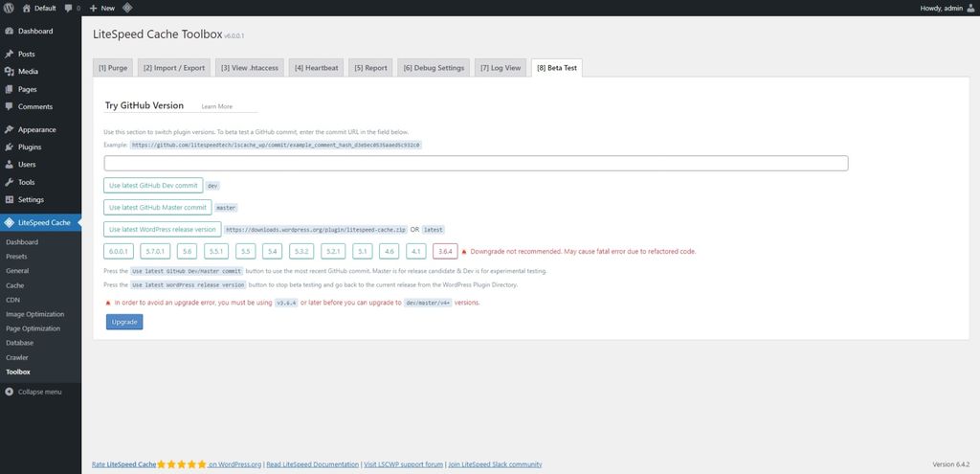Open the Toolbox submenu item
The width and height of the screenshot is (980, 474).
click(x=18, y=372)
